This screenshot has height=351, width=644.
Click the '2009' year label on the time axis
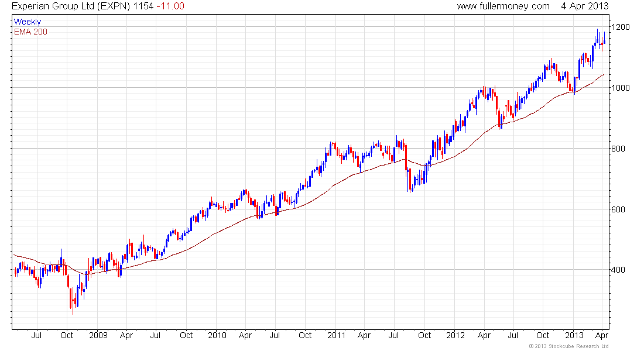click(98, 335)
